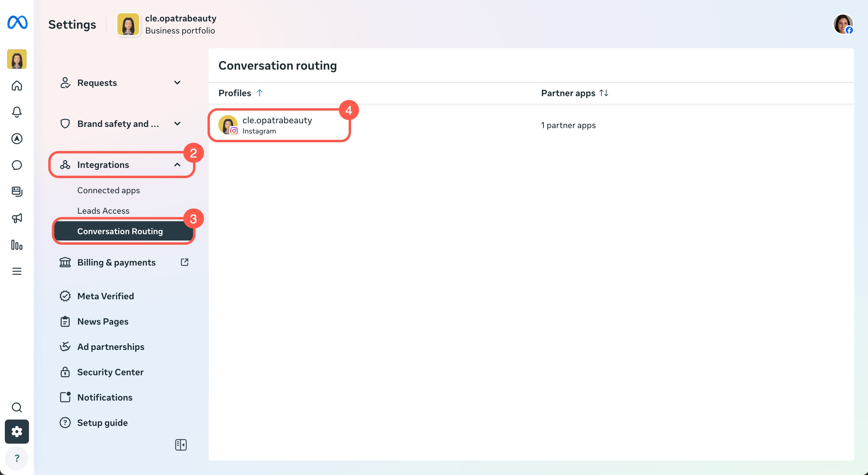
Task: Select the cle.opatrabeauty Instagram profile row
Action: pos(277,125)
